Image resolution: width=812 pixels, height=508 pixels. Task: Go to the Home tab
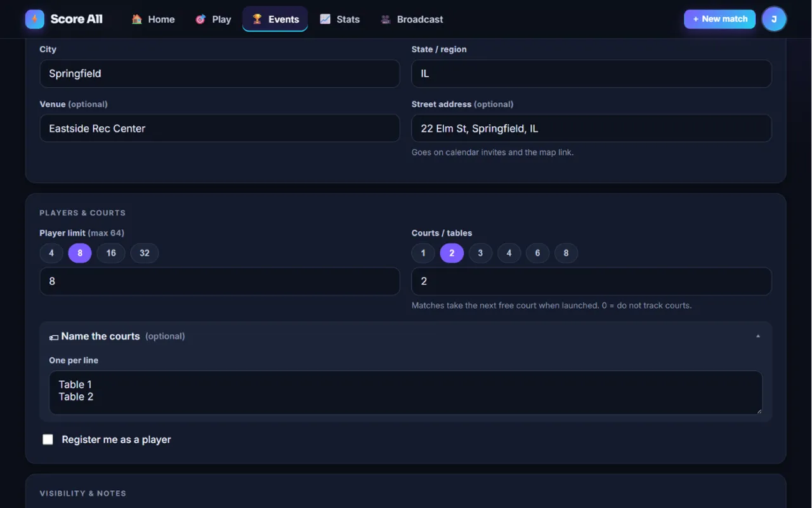click(153, 19)
